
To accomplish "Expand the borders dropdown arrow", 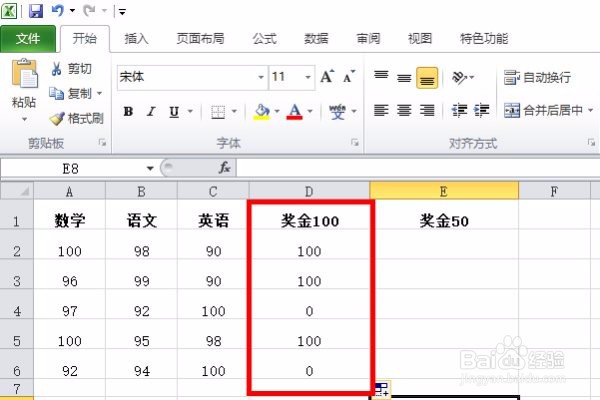I will [x=234, y=112].
